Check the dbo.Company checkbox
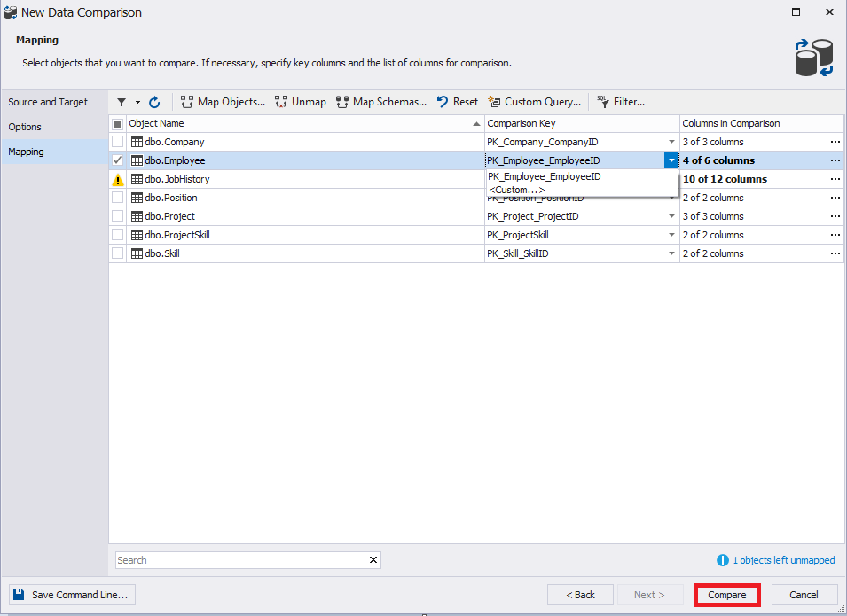This screenshot has width=847, height=616. (x=117, y=142)
